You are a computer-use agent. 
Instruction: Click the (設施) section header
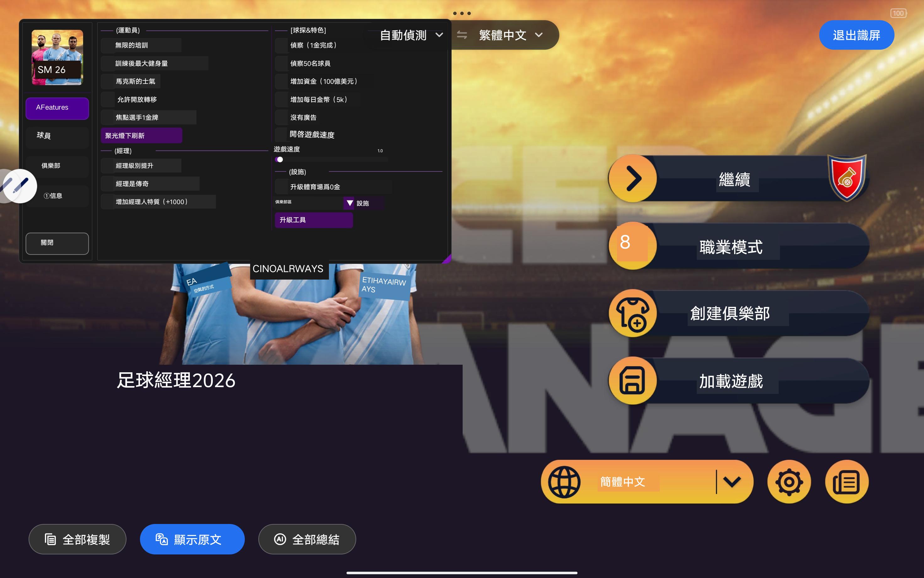click(298, 172)
